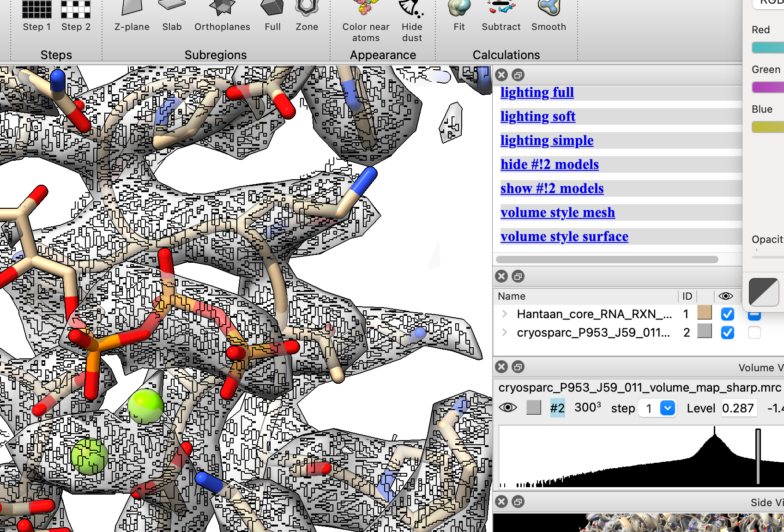Screen dimensions: 784x532
Task: Toggle eye icon in Volume Viewer
Action: tap(508, 408)
